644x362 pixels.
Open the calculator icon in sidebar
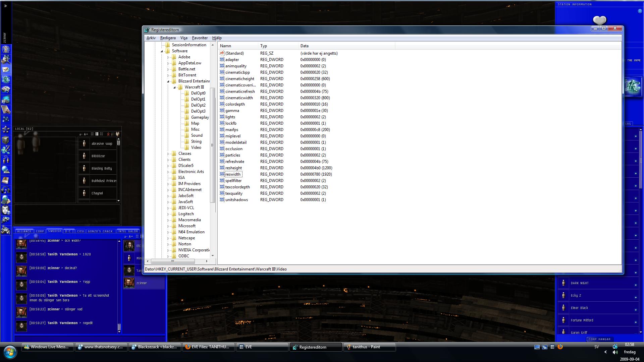click(x=6, y=200)
